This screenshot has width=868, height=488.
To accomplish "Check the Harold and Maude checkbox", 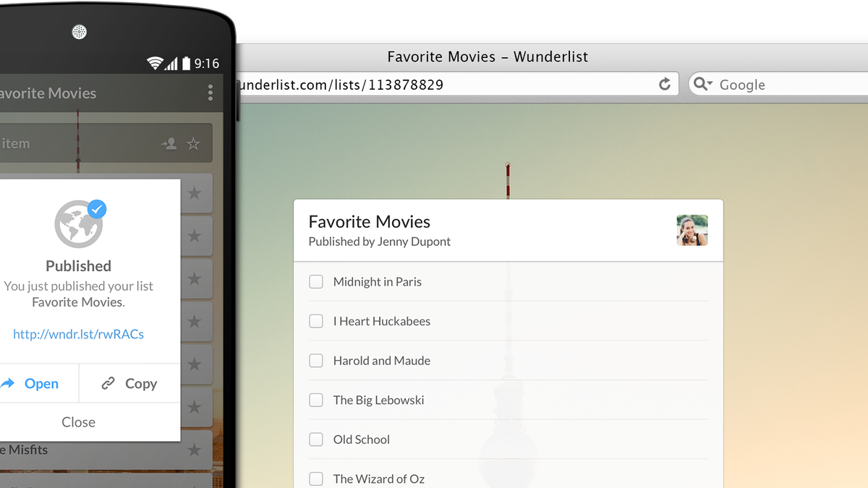I will tap(316, 361).
